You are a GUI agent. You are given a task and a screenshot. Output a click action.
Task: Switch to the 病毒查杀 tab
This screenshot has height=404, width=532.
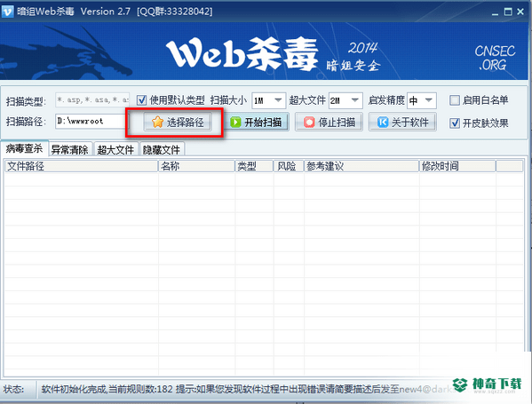click(x=25, y=148)
